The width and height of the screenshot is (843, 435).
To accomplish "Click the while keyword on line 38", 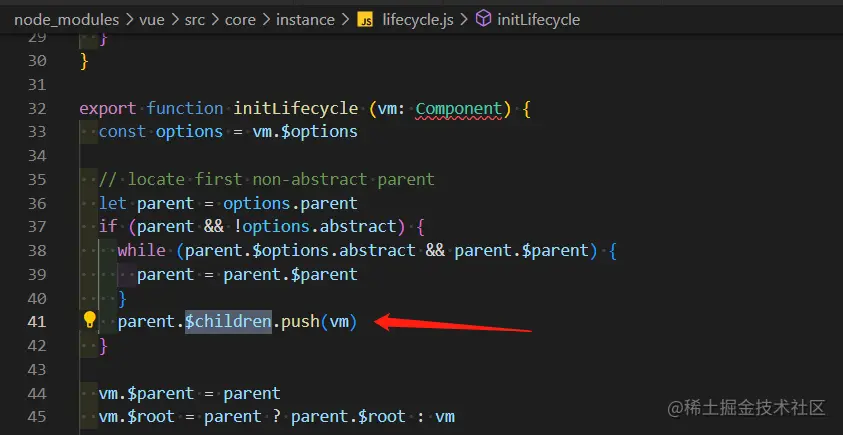I will point(142,250).
